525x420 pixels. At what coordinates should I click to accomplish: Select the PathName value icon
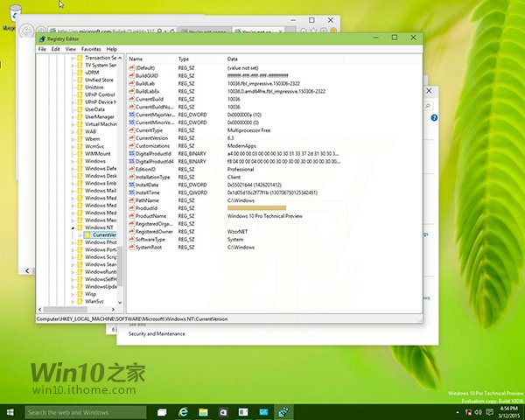coord(131,200)
